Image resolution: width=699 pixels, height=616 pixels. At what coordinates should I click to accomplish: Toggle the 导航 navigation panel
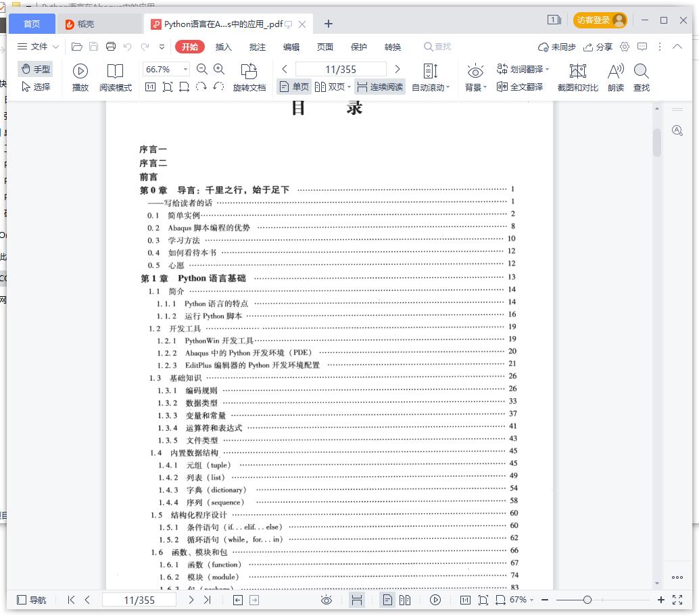[31, 600]
